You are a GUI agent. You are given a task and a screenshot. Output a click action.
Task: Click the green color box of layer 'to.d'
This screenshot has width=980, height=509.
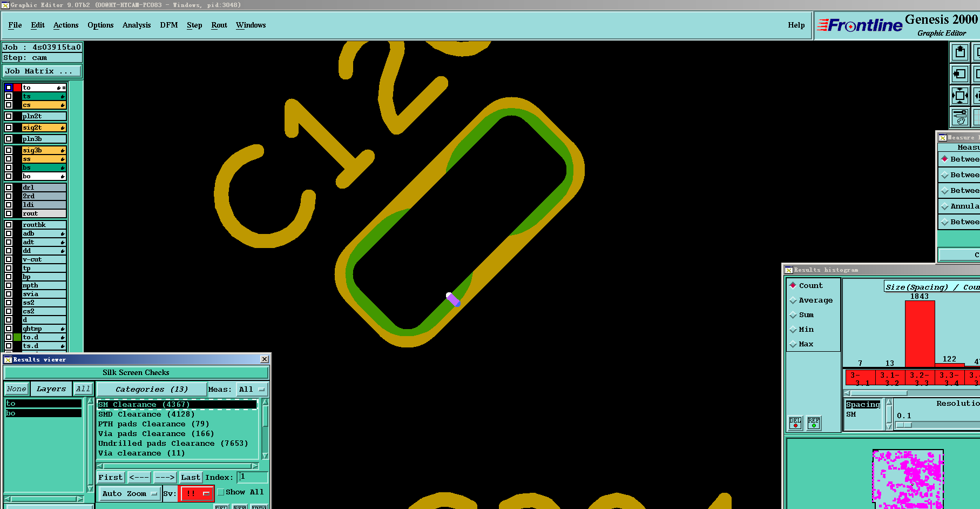[x=17, y=337]
